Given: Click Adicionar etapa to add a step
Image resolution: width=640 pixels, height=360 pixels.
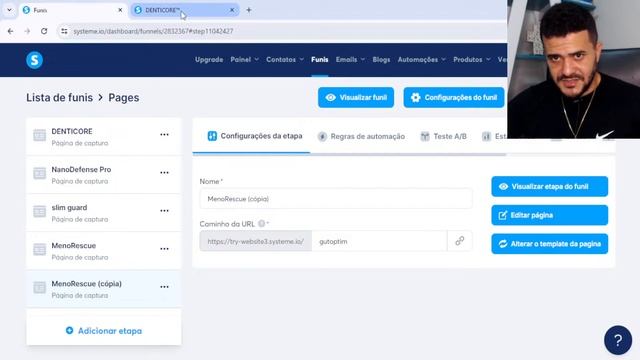Looking at the screenshot, I should point(104,331).
